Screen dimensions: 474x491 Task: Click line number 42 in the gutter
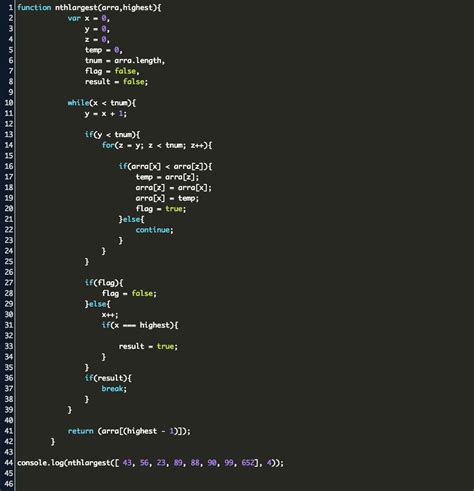coord(9,442)
